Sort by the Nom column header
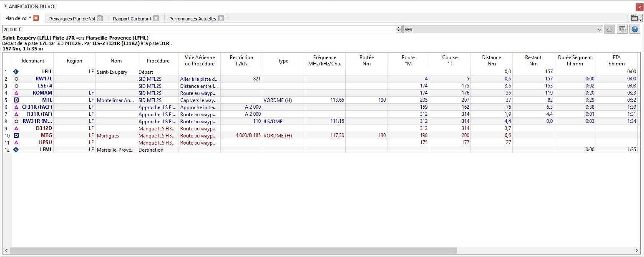 click(116, 60)
